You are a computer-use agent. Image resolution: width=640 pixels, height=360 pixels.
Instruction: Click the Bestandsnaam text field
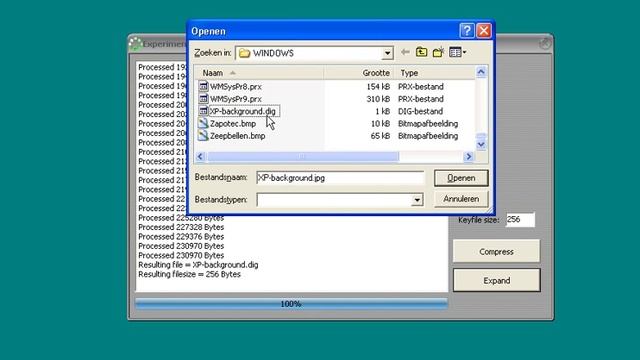coord(340,178)
